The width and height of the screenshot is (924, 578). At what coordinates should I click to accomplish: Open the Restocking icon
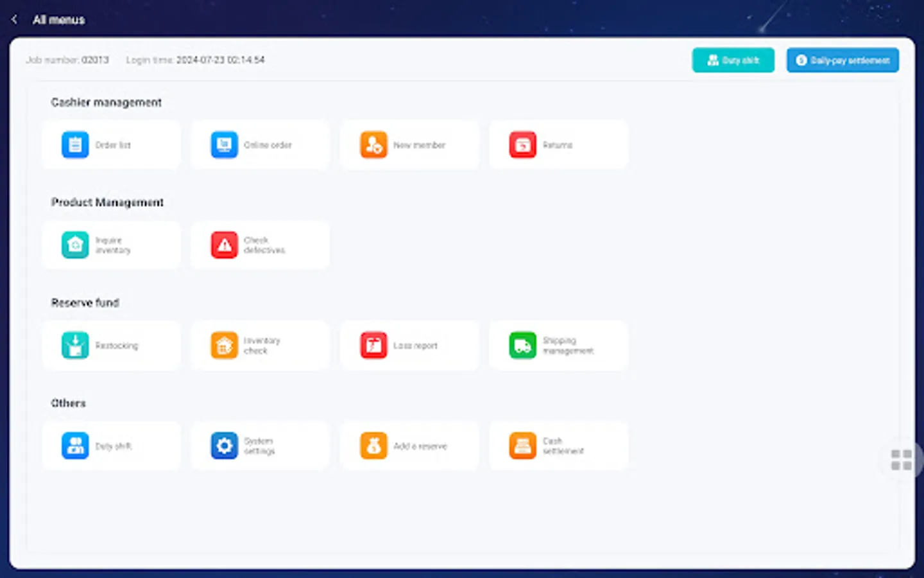point(75,345)
